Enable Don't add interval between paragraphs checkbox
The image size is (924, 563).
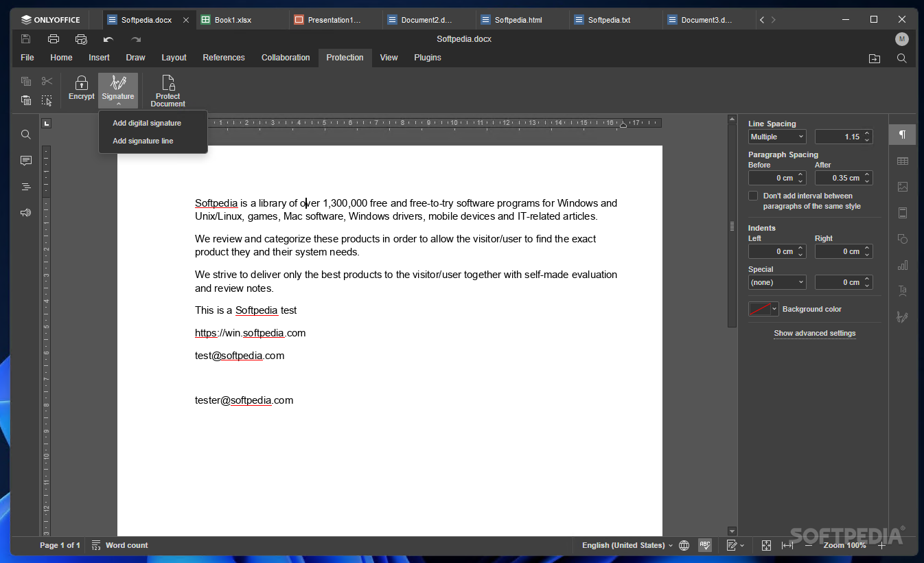click(x=753, y=196)
